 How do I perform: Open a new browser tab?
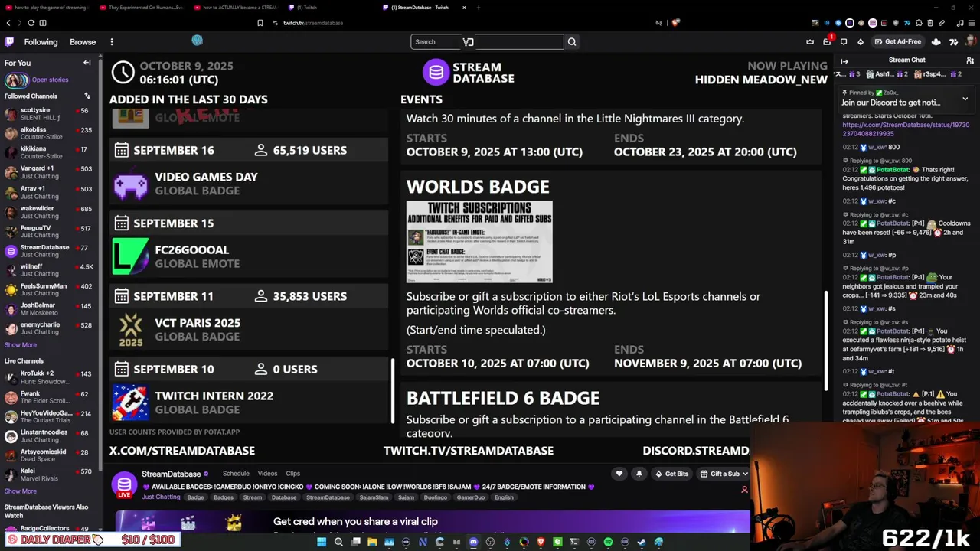point(479,8)
